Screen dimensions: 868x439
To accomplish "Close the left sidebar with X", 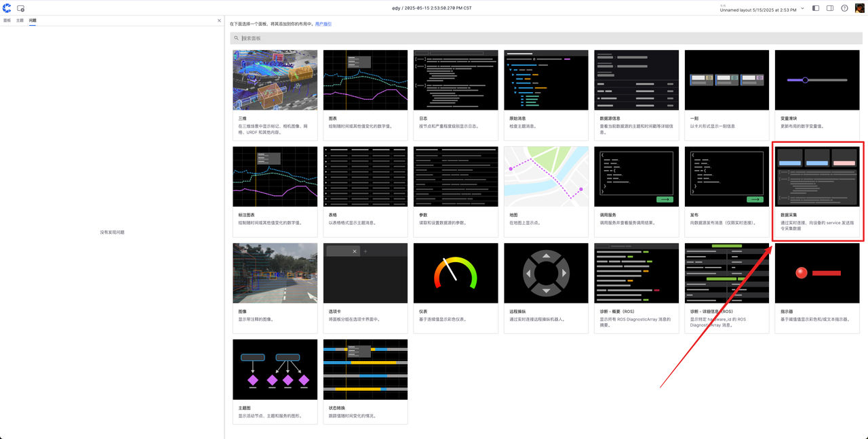I will (x=219, y=20).
